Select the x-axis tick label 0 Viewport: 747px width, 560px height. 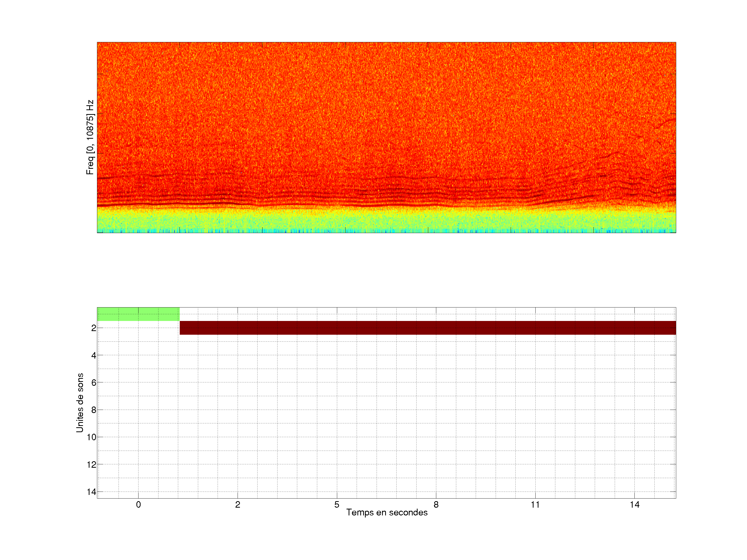[x=138, y=505]
